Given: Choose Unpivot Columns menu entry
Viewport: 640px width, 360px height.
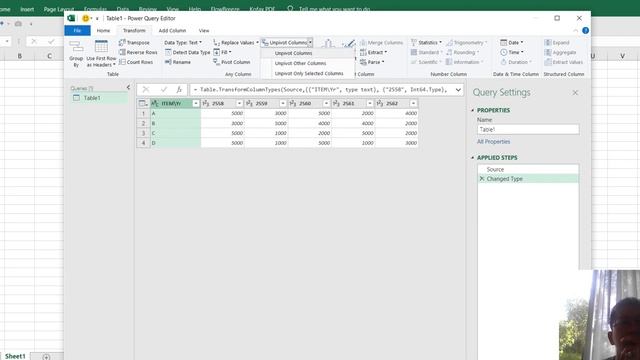Looking at the screenshot, I should coord(308,53).
